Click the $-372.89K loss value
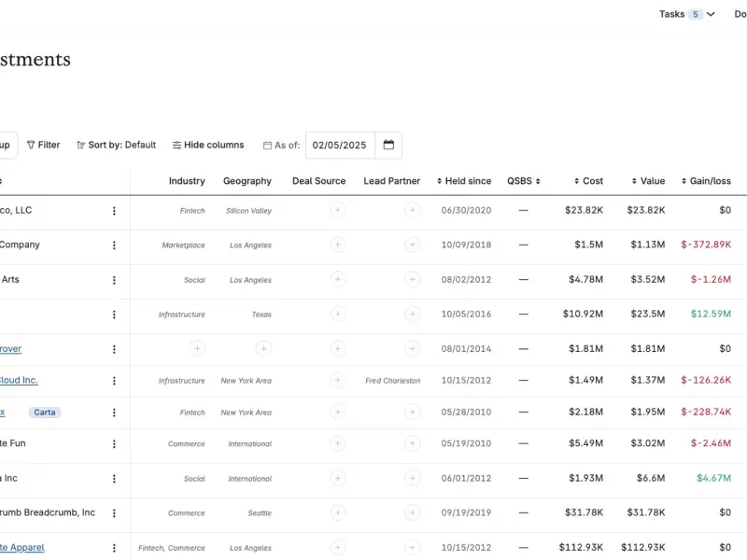 706,245
